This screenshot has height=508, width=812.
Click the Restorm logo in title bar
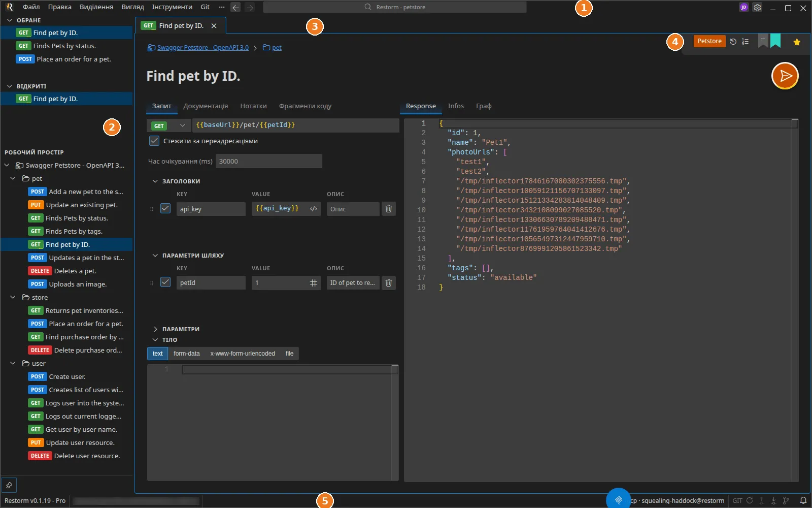pos(9,7)
